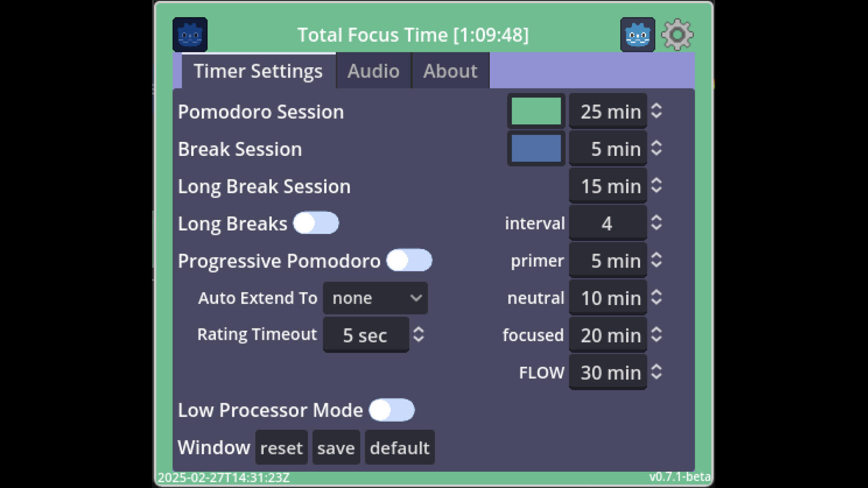Open the About tab
Screen dimensions: 868x488
450,71
